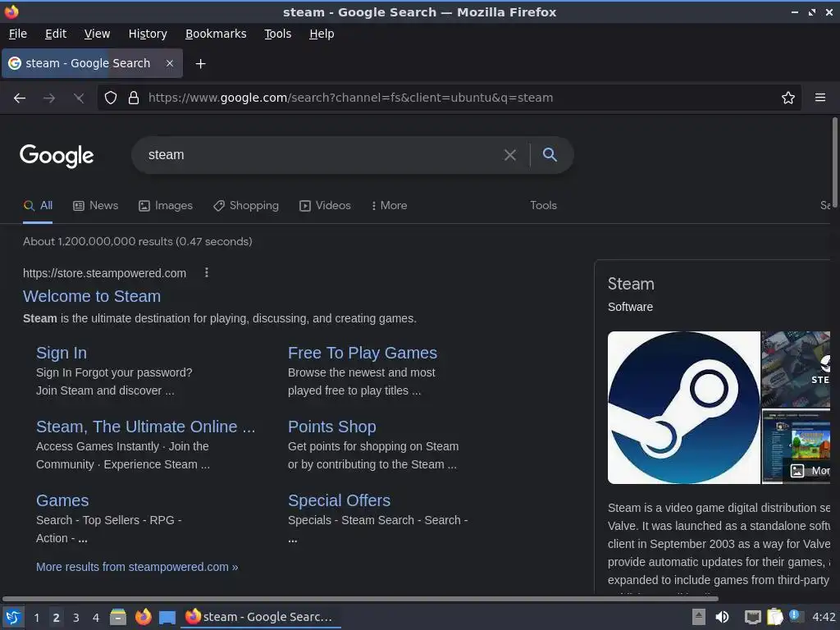Select the All results tab
840x630 pixels.
pyautogui.click(x=38, y=206)
